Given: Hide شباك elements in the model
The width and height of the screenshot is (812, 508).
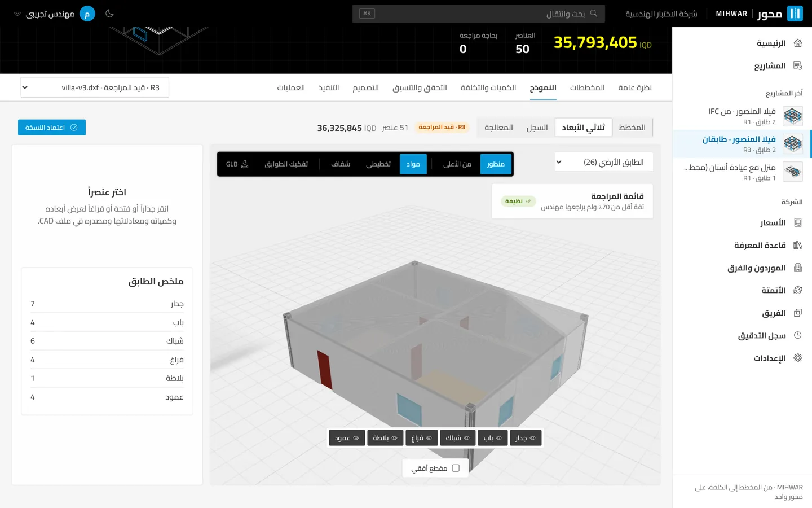Looking at the screenshot, I should (x=457, y=438).
